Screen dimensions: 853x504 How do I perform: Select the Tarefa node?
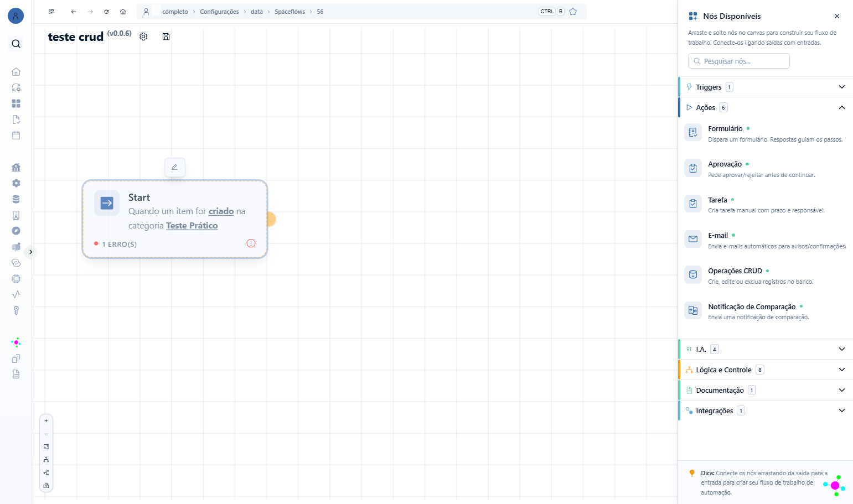click(766, 205)
